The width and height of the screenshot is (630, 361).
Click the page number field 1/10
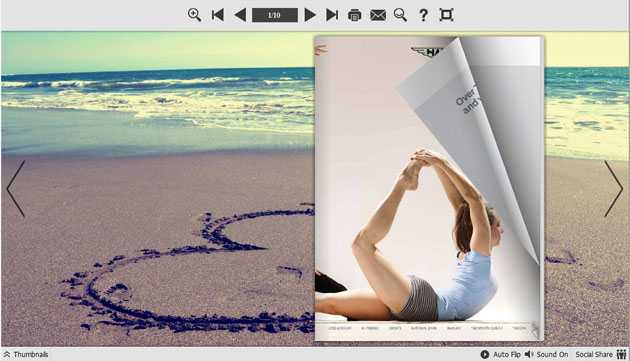pyautogui.click(x=275, y=15)
